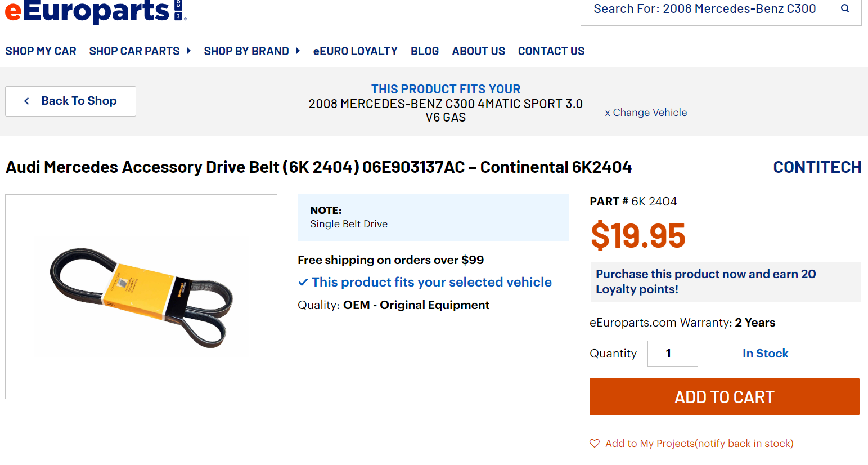Image resolution: width=868 pixels, height=465 pixels.
Task: Click the x Change Vehicle link
Action: coord(646,113)
